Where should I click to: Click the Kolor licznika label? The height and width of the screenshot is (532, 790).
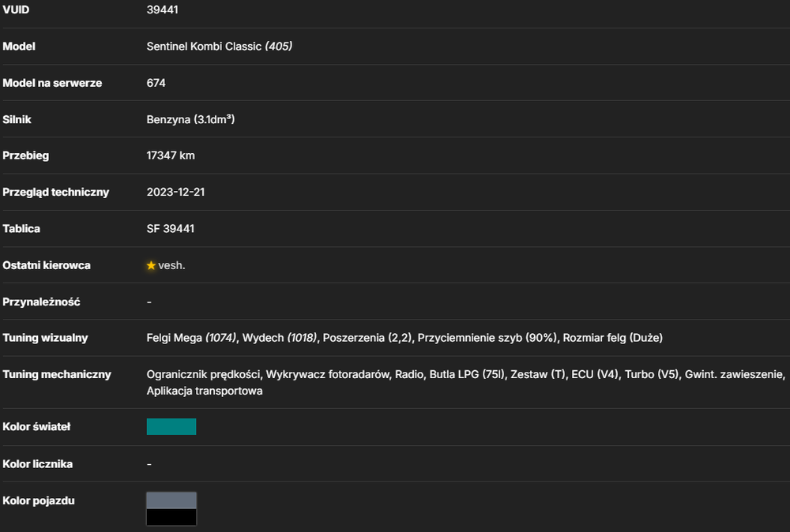point(38,464)
